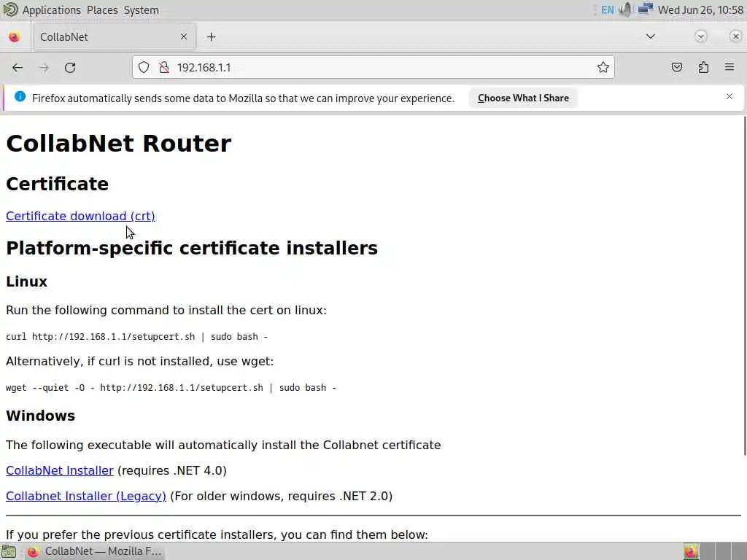This screenshot has width=747, height=560.
Task: Click the volume speaker tray icon
Action: click(x=625, y=9)
